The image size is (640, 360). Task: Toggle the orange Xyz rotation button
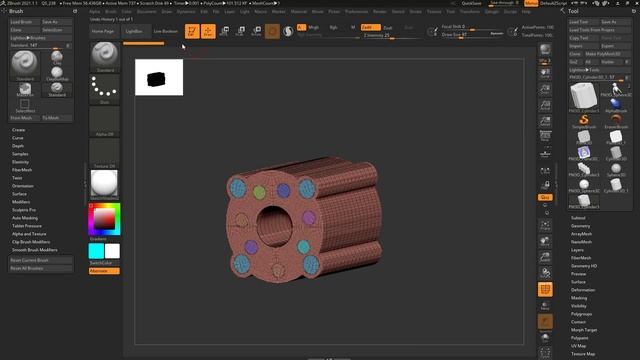click(545, 197)
